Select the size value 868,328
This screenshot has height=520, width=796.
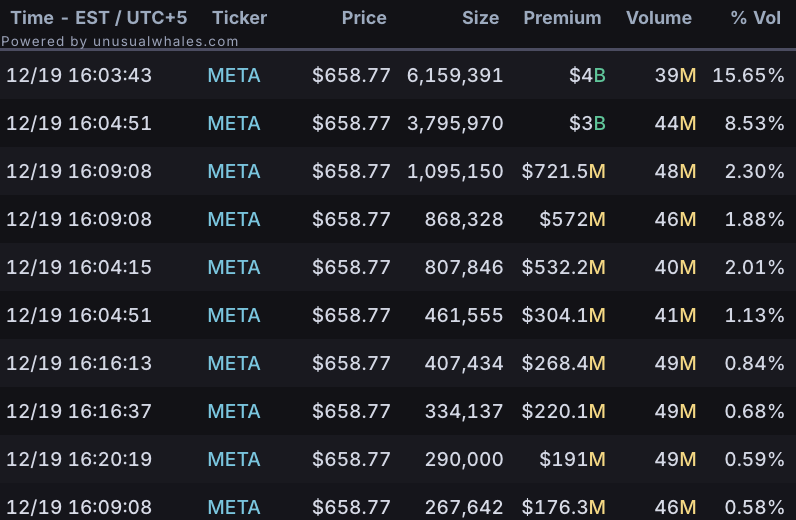pyautogui.click(x=464, y=219)
